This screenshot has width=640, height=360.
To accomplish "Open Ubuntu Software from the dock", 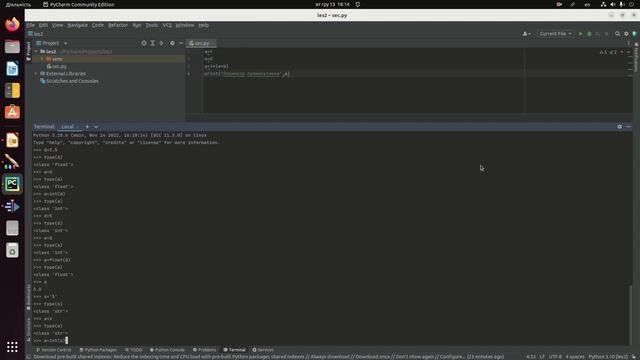I will tap(12, 112).
